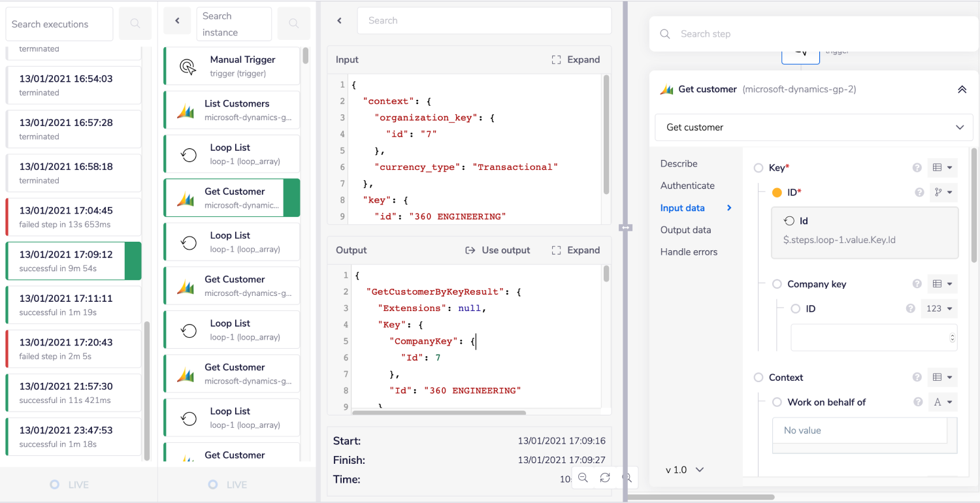Select the Company key radio button

[x=777, y=284]
